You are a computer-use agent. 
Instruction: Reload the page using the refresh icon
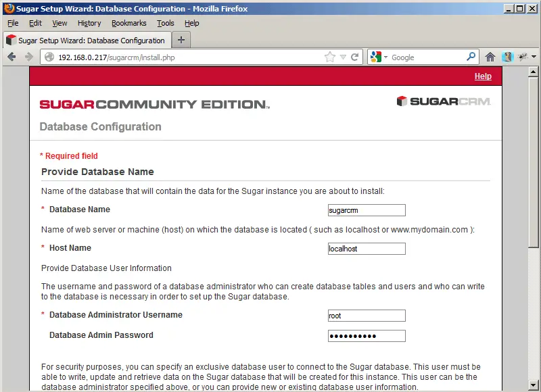(355, 57)
